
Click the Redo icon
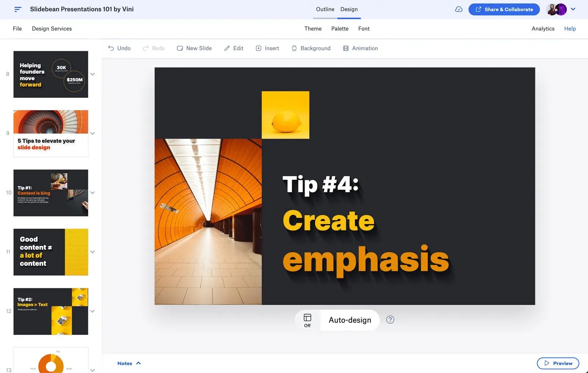tap(146, 48)
